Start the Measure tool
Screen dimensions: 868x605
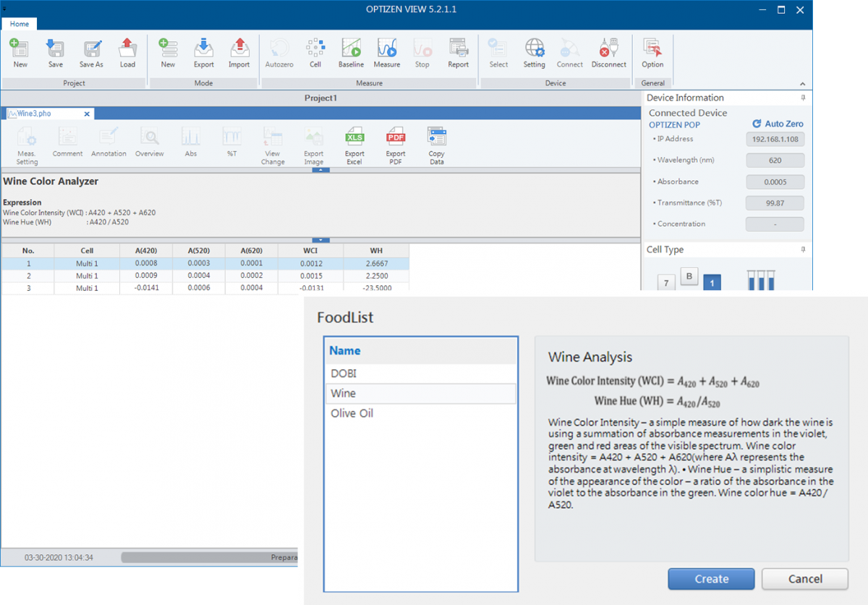coord(387,54)
